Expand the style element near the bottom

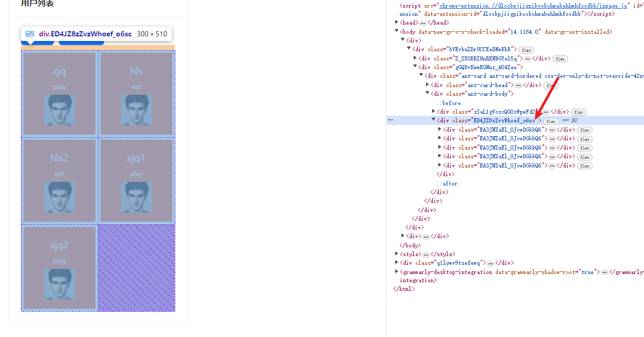397,254
